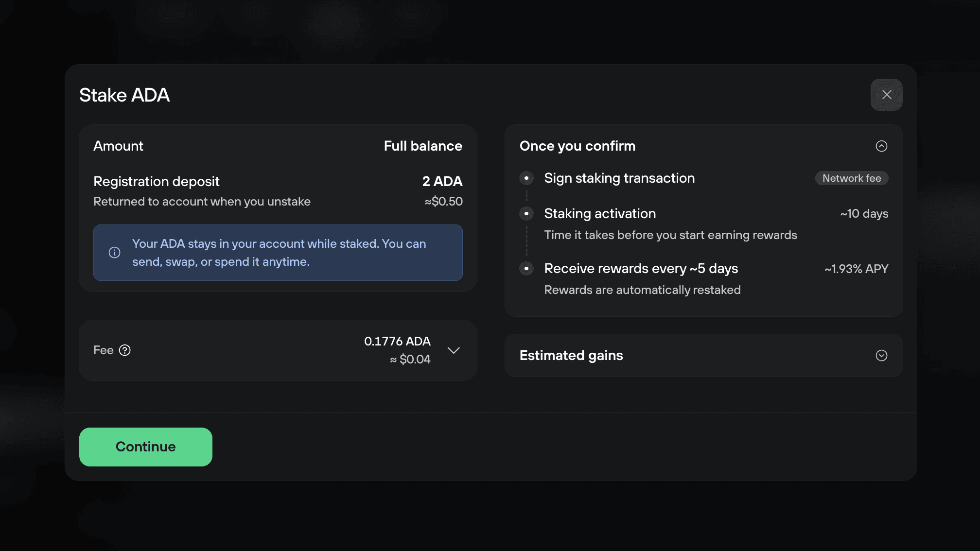Screen dimensions: 980x551
Task: Click 'Returned to account when you unstake' text
Action: pyautogui.click(x=202, y=201)
